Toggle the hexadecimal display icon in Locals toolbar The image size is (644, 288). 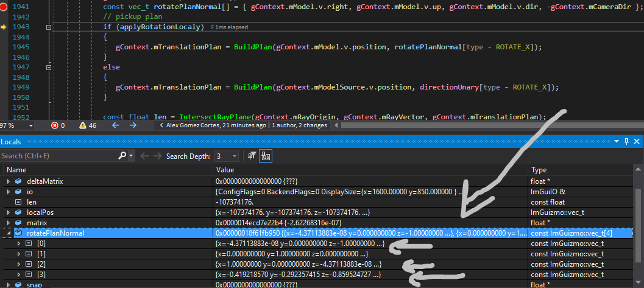265,156
